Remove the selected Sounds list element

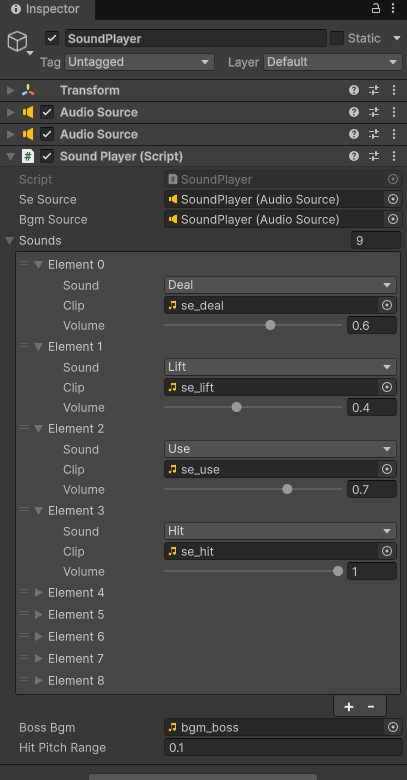point(371,706)
